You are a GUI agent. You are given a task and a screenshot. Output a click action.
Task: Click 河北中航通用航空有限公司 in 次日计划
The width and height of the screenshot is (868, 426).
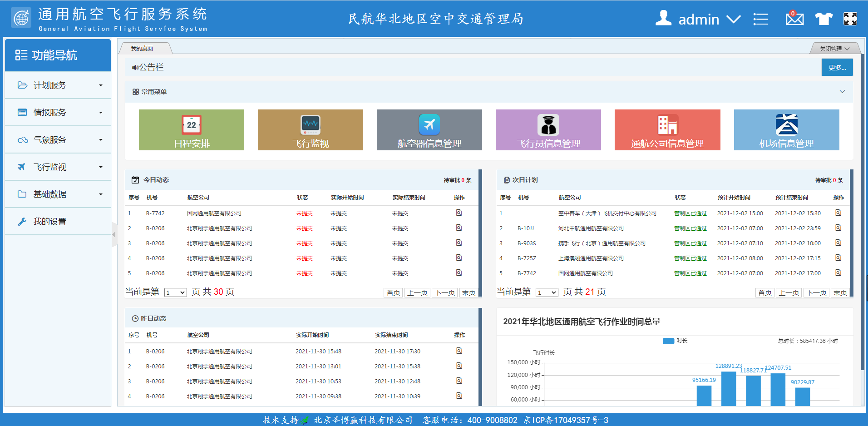coord(591,228)
